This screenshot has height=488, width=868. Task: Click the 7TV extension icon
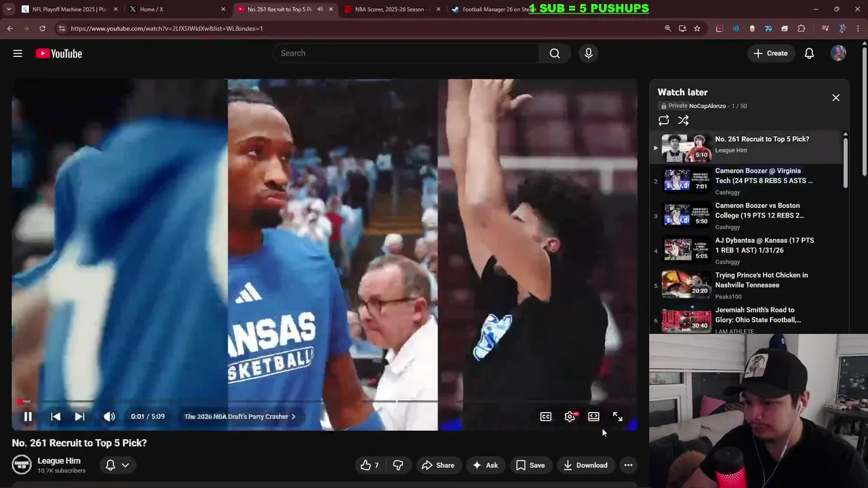pyautogui.click(x=768, y=28)
